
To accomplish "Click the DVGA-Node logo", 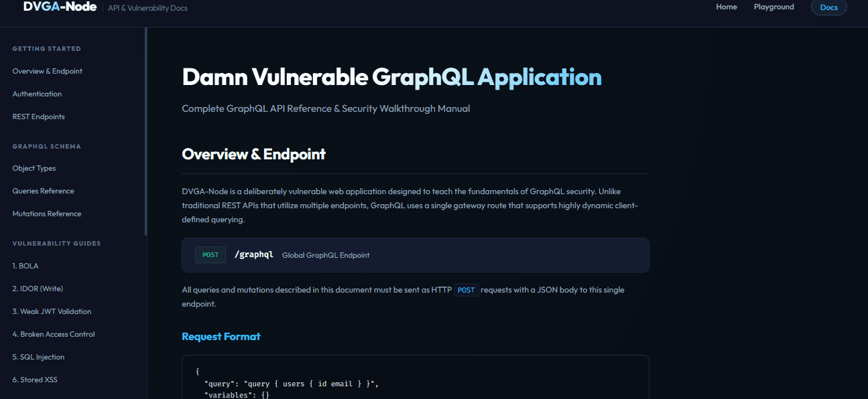I will coord(60,7).
